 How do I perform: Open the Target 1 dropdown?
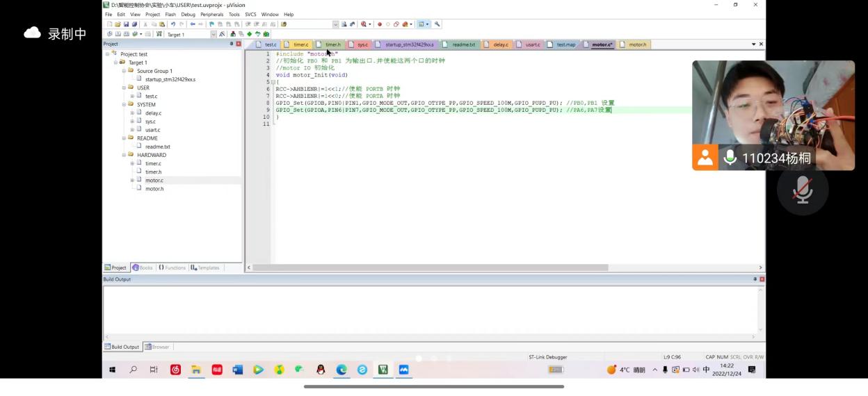214,34
